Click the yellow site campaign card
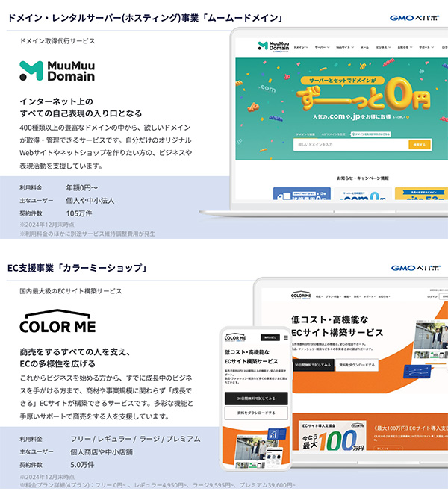The height and width of the screenshot is (500, 448). pyautogui.click(x=421, y=193)
